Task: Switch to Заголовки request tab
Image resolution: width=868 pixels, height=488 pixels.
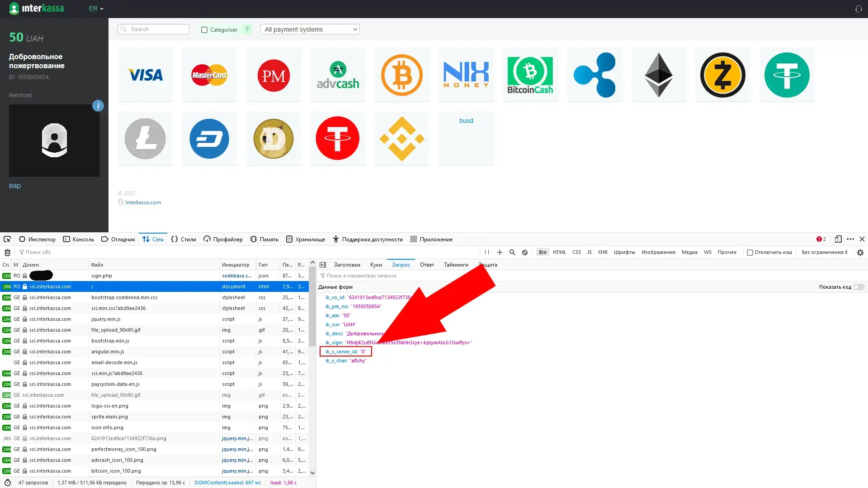Action: click(x=347, y=265)
